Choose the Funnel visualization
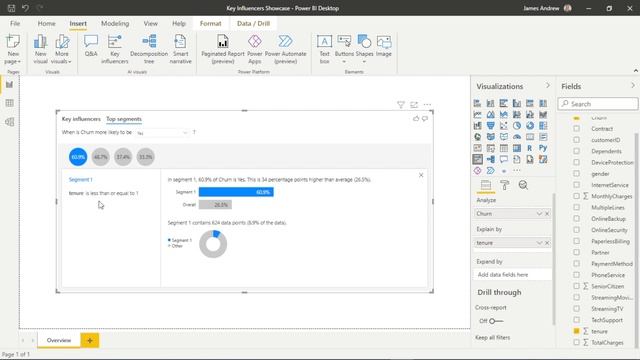The width and height of the screenshot is (640, 360). click(491, 126)
